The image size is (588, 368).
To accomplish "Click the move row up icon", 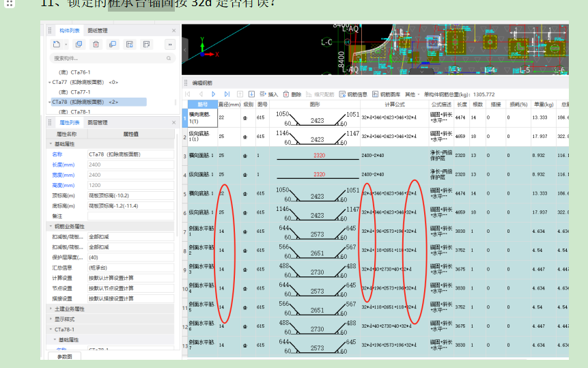I will [240, 94].
